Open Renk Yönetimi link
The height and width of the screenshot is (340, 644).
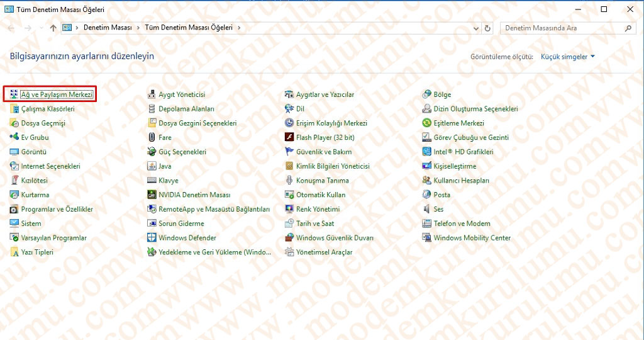(318, 209)
